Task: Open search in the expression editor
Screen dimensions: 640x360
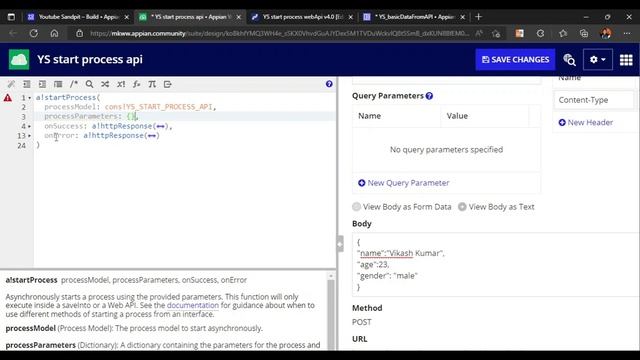Action: [x=89, y=84]
